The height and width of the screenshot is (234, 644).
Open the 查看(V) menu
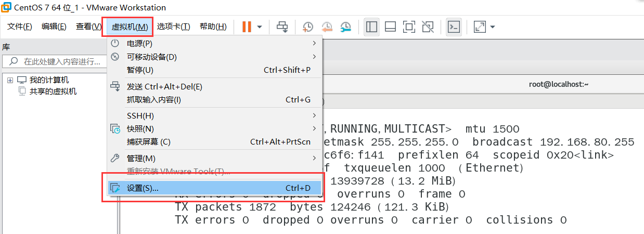pyautogui.click(x=88, y=27)
